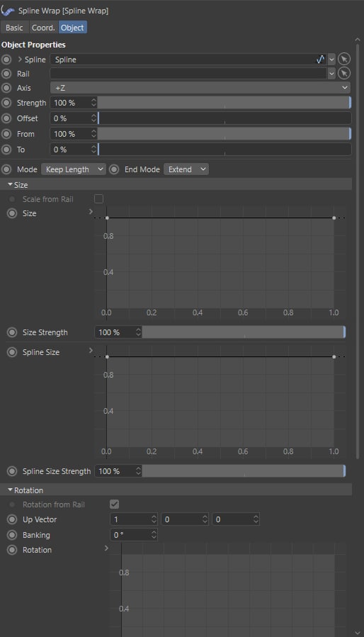
Task: Open the End Mode Extend dropdown
Action: pyautogui.click(x=186, y=169)
